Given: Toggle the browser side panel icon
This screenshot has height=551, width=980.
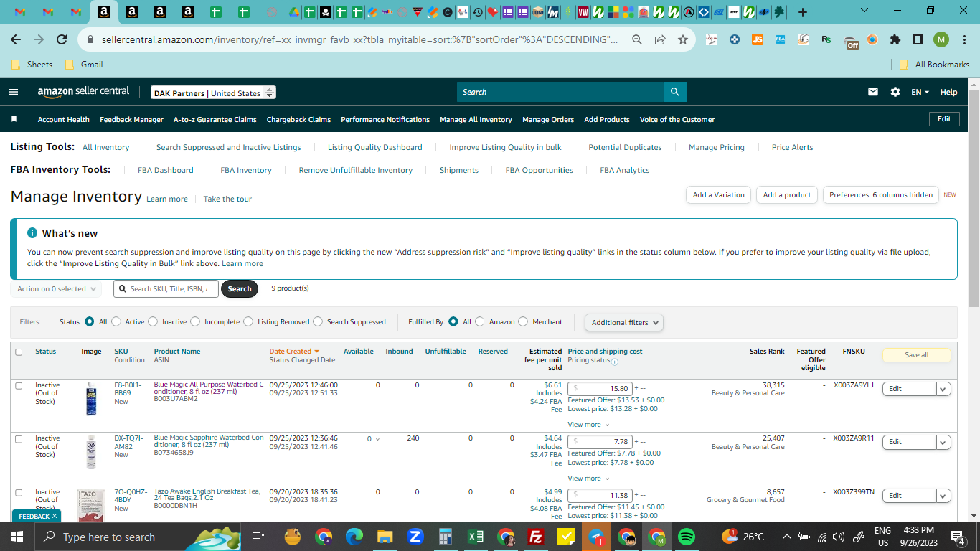Looking at the screenshot, I should (918, 39).
